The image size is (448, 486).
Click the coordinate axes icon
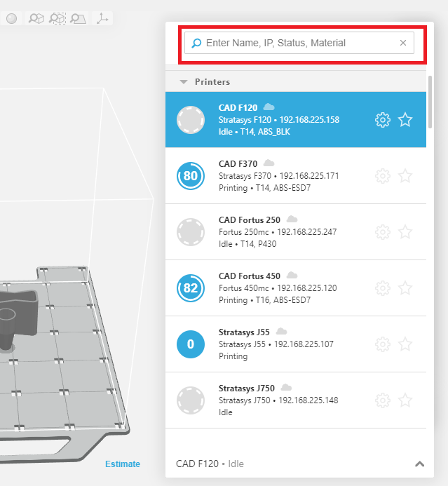click(x=102, y=18)
